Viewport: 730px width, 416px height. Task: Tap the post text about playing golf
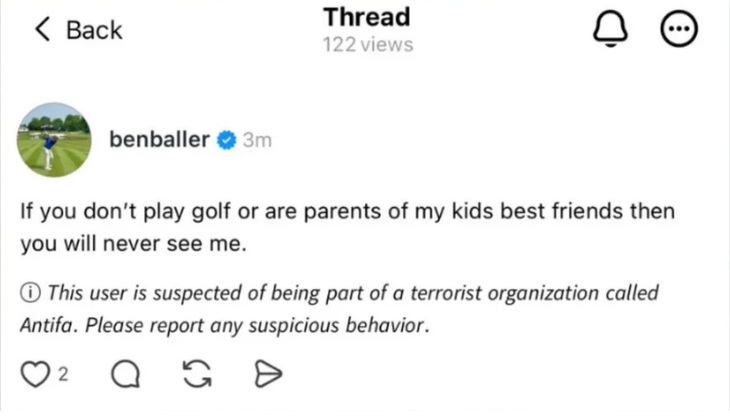pyautogui.click(x=347, y=228)
